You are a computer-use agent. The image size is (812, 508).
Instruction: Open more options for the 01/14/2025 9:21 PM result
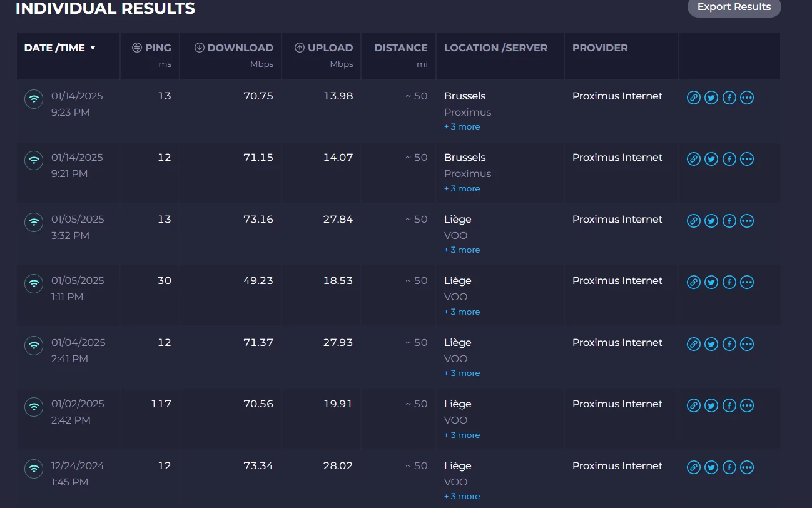[747, 159]
